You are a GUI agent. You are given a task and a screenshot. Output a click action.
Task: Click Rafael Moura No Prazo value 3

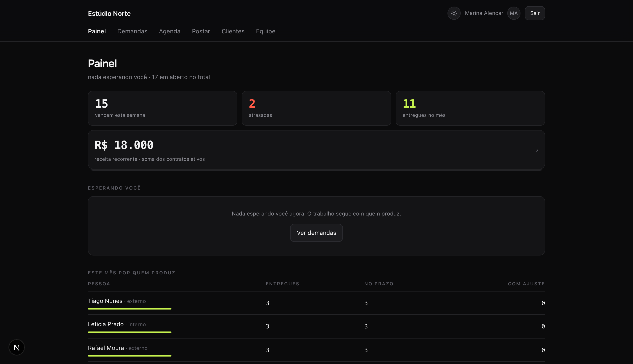[366, 350]
